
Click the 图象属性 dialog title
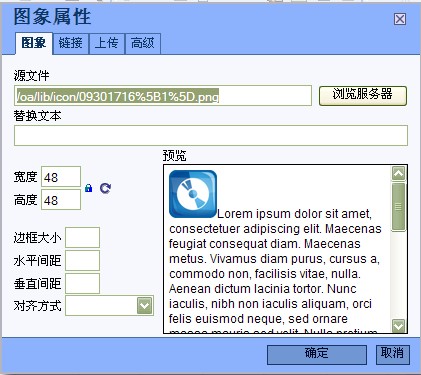pos(52,17)
